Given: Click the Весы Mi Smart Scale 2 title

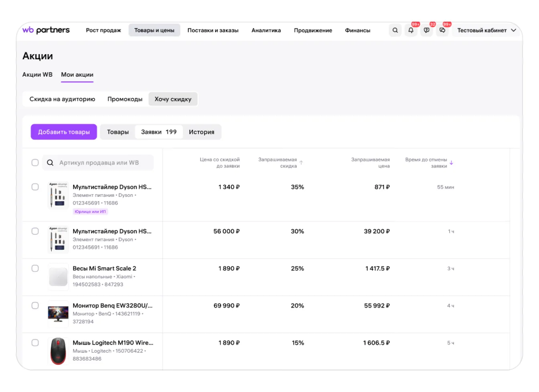Looking at the screenshot, I should (x=104, y=269).
